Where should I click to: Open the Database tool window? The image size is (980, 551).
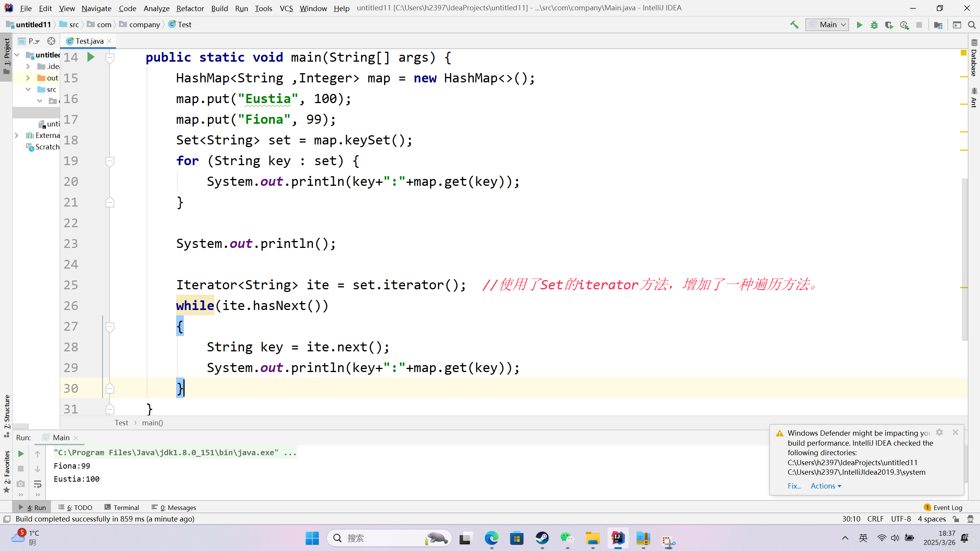[x=974, y=58]
